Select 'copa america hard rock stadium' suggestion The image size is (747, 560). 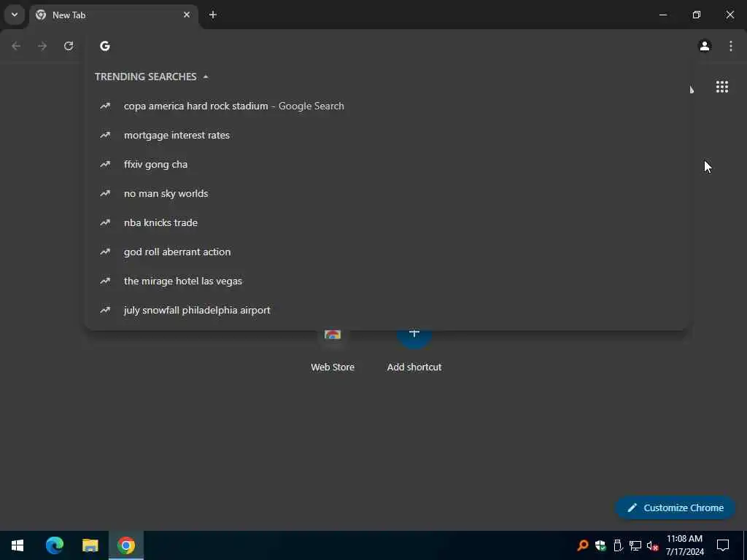tap(387, 106)
